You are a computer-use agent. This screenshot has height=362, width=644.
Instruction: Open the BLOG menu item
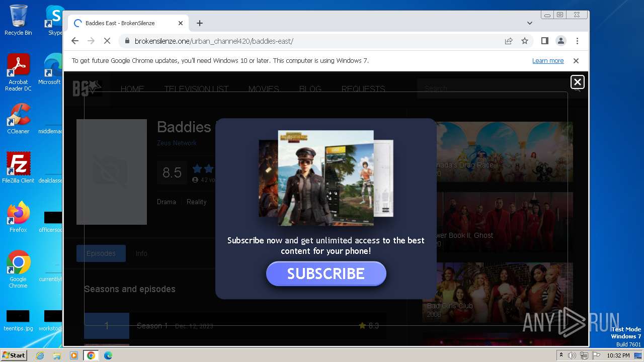(310, 89)
